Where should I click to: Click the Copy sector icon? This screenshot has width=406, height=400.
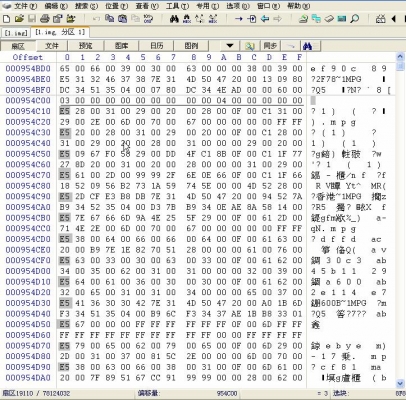pos(109,19)
